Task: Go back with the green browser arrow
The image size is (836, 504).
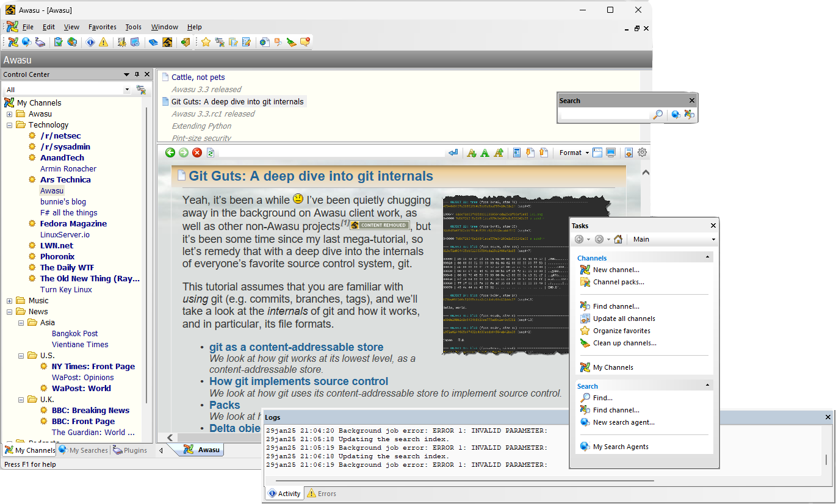Action: (170, 153)
